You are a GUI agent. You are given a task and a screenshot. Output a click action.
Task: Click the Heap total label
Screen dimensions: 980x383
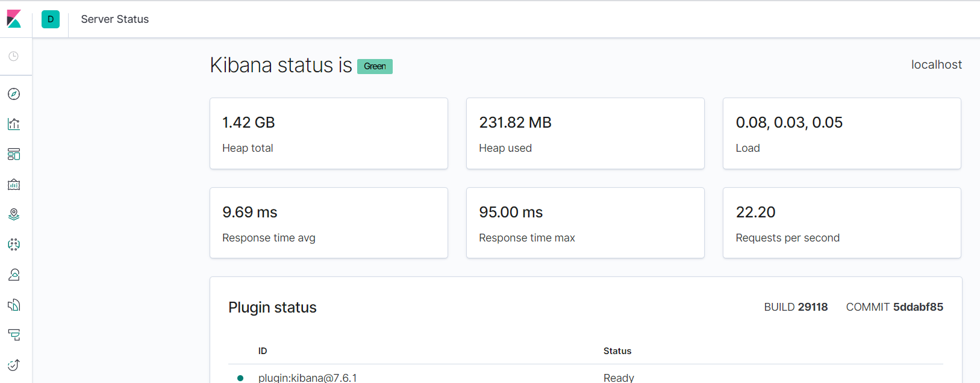pyautogui.click(x=248, y=148)
